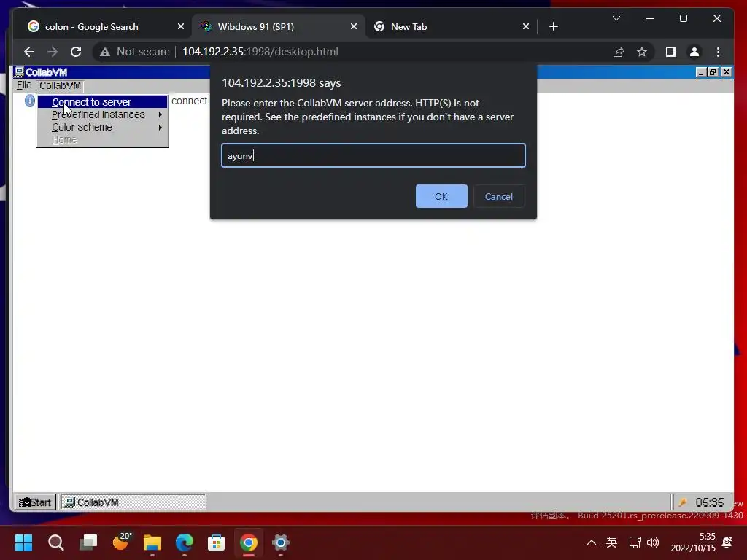Image resolution: width=747 pixels, height=560 pixels.
Task: Click the browser forward arrow
Action: pyautogui.click(x=53, y=52)
